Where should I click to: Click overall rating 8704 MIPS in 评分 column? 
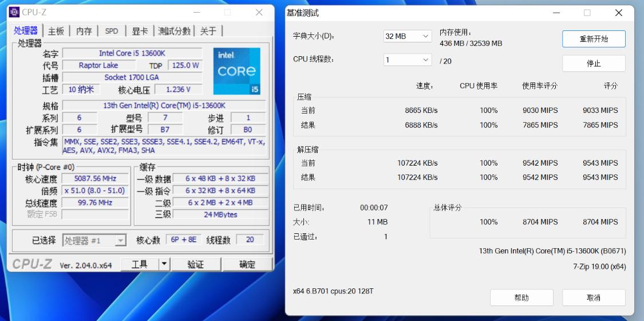[600, 222]
